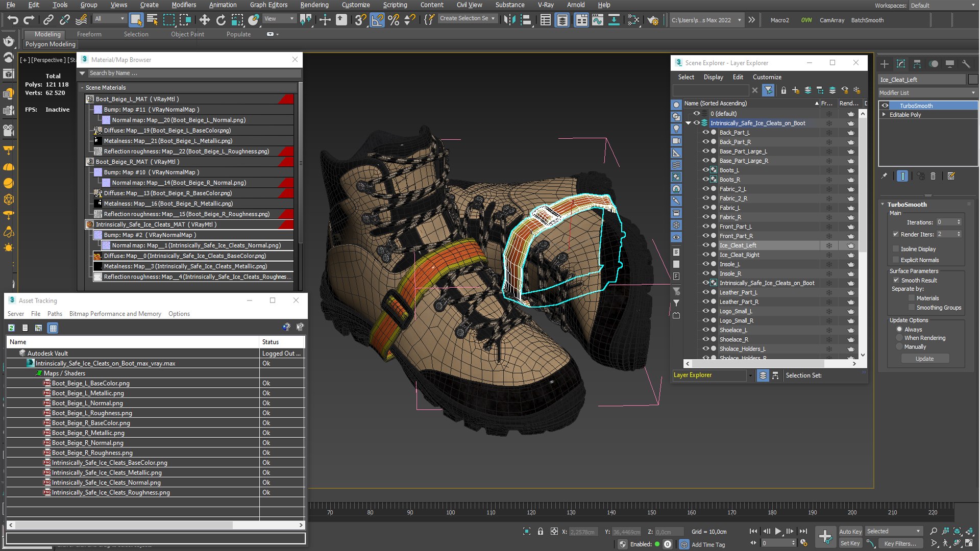Open the Modifier List dropdown
The width and height of the screenshot is (980, 551).
[927, 93]
